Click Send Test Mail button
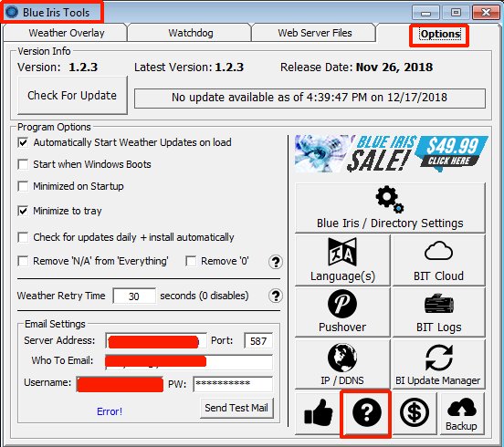This screenshot has width=504, height=447. click(x=236, y=408)
